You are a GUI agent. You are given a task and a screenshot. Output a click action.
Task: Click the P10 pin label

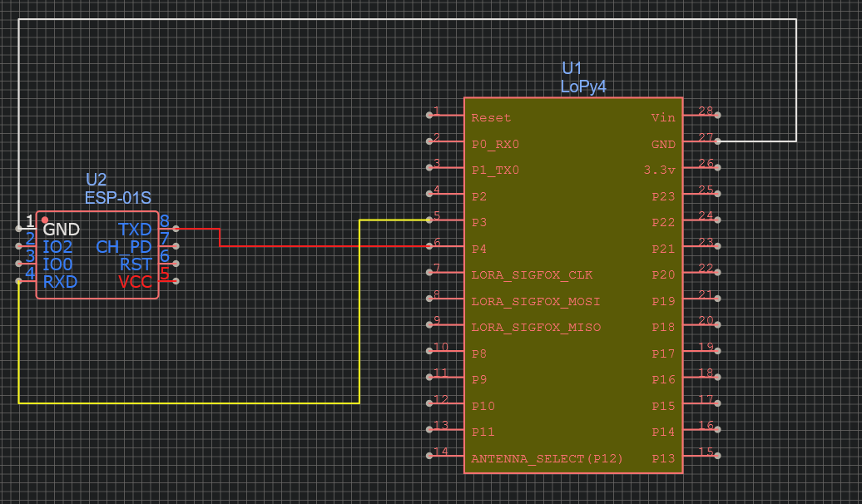pyautogui.click(x=483, y=406)
